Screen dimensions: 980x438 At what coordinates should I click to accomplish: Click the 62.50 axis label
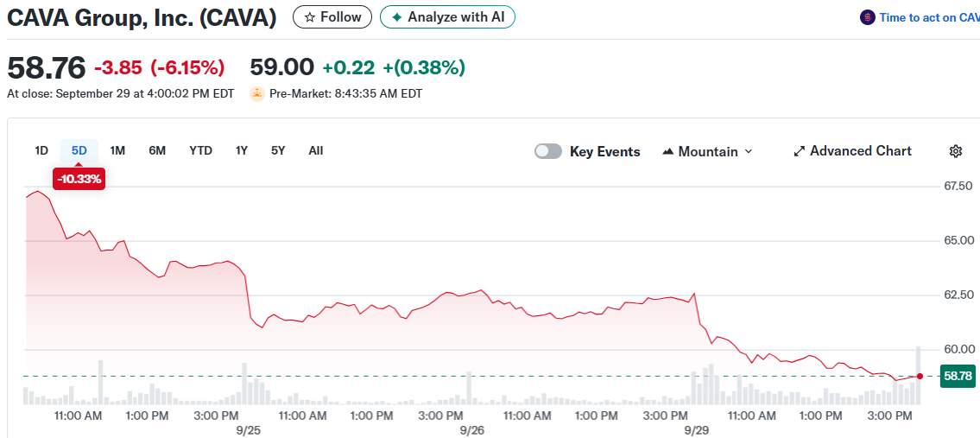click(x=957, y=295)
